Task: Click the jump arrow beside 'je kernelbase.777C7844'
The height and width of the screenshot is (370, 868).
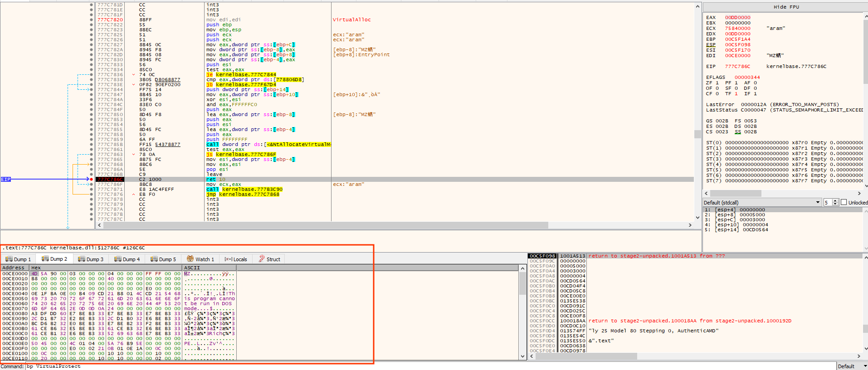Action: [x=133, y=75]
